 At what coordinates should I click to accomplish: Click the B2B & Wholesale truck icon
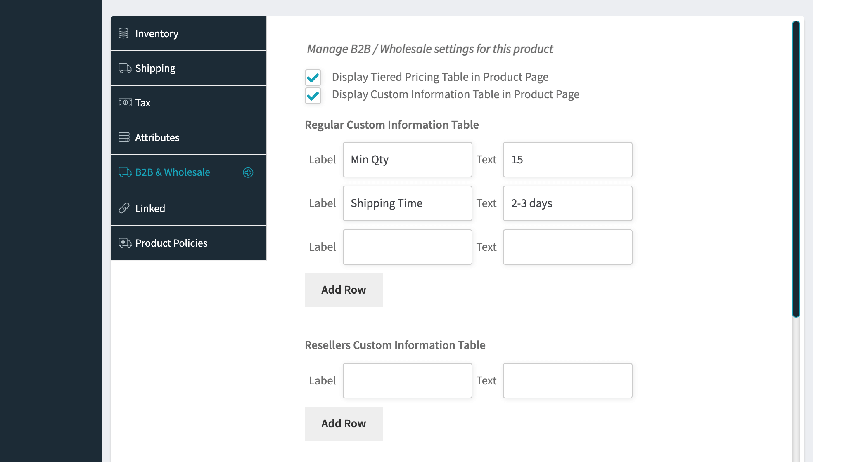(125, 172)
